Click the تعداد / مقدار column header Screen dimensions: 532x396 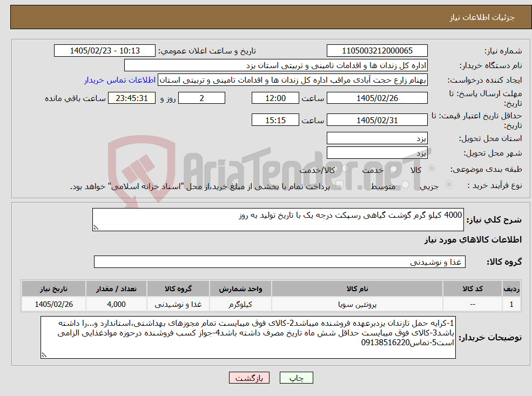point(116,289)
